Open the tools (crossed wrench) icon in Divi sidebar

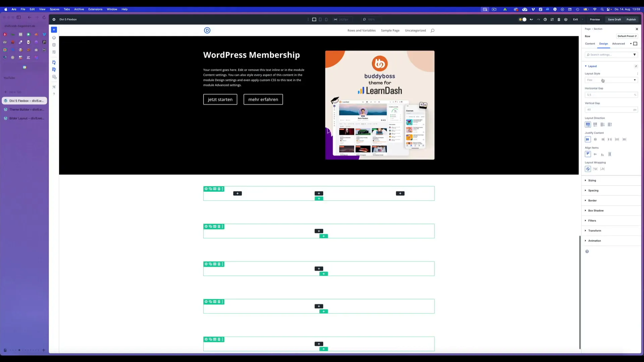tap(54, 87)
